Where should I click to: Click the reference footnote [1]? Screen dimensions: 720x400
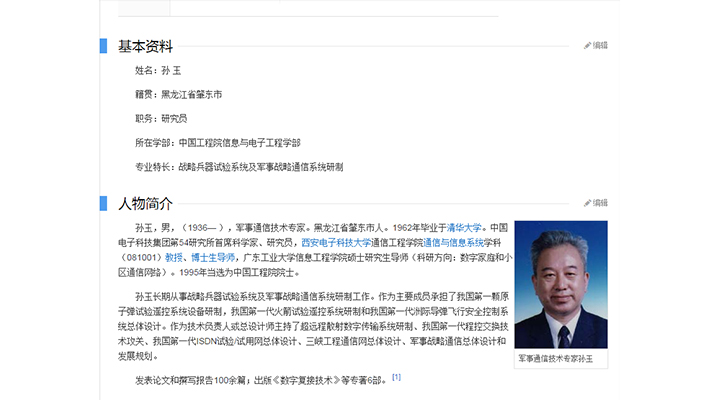point(396,377)
